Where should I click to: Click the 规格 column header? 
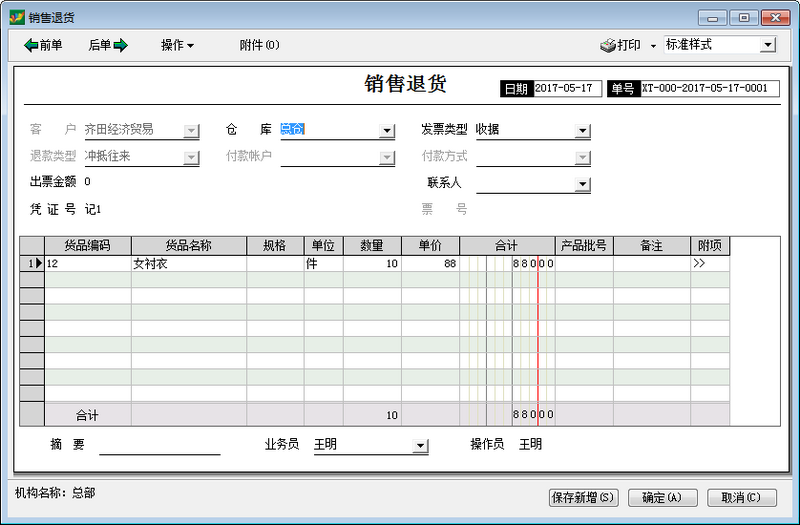(275, 246)
